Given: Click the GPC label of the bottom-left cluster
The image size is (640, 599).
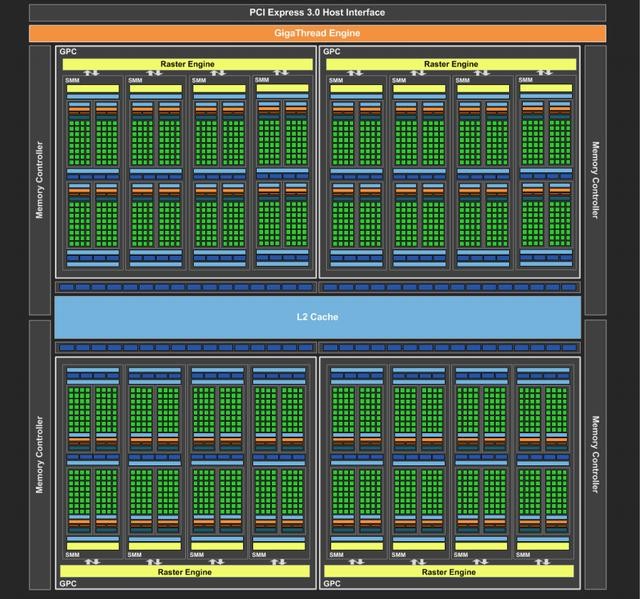Looking at the screenshot, I should point(68,583).
